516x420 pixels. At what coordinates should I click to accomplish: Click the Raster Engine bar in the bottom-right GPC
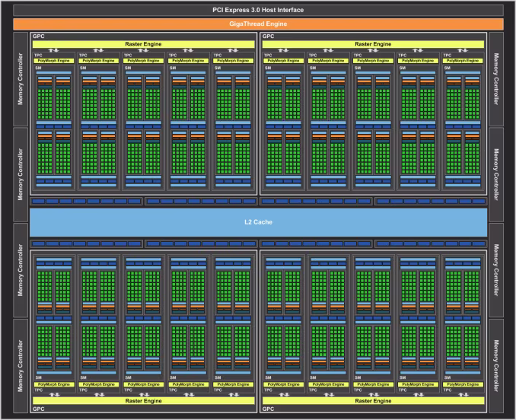click(373, 400)
